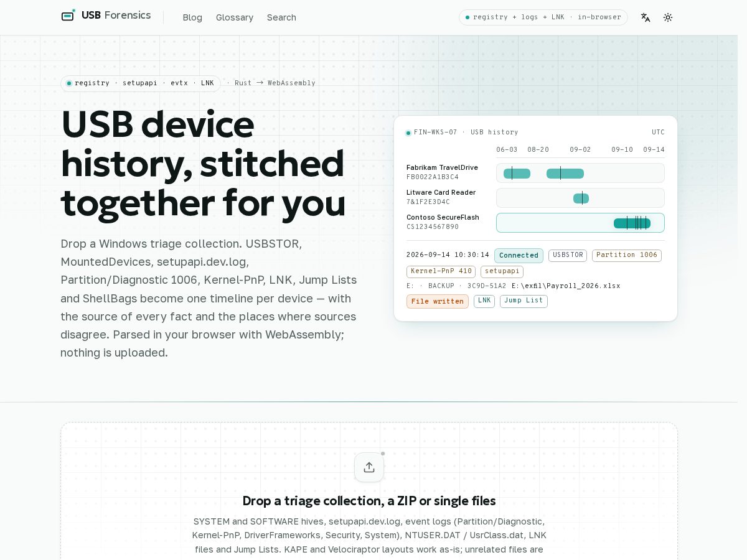Click the 'Contoso SecureFlash' device name
The image size is (747, 560).
point(443,218)
